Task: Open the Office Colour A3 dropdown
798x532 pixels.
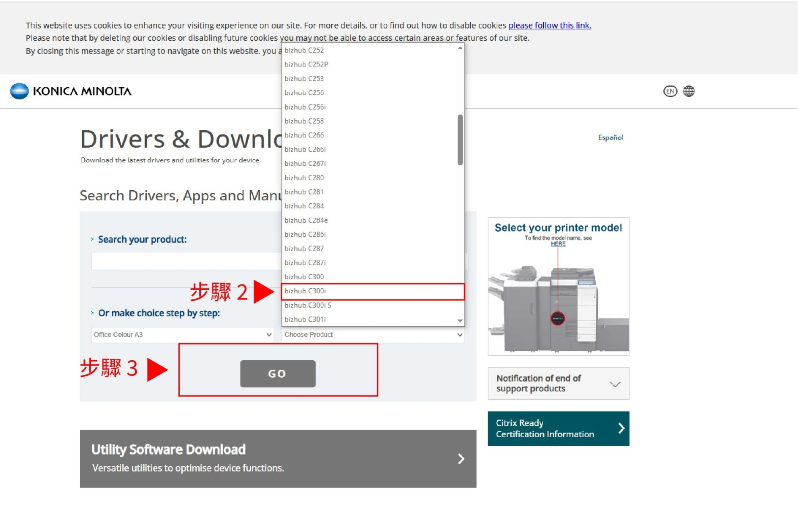Action: 182,335
